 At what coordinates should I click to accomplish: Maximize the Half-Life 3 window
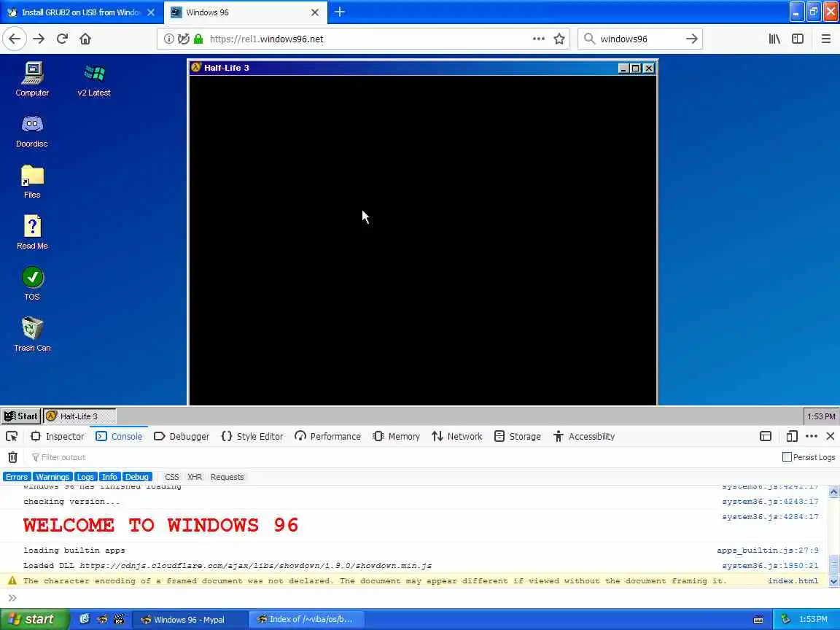click(x=635, y=68)
